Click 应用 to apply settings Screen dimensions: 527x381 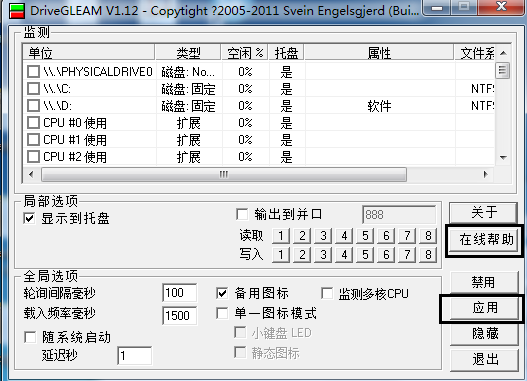(x=483, y=308)
